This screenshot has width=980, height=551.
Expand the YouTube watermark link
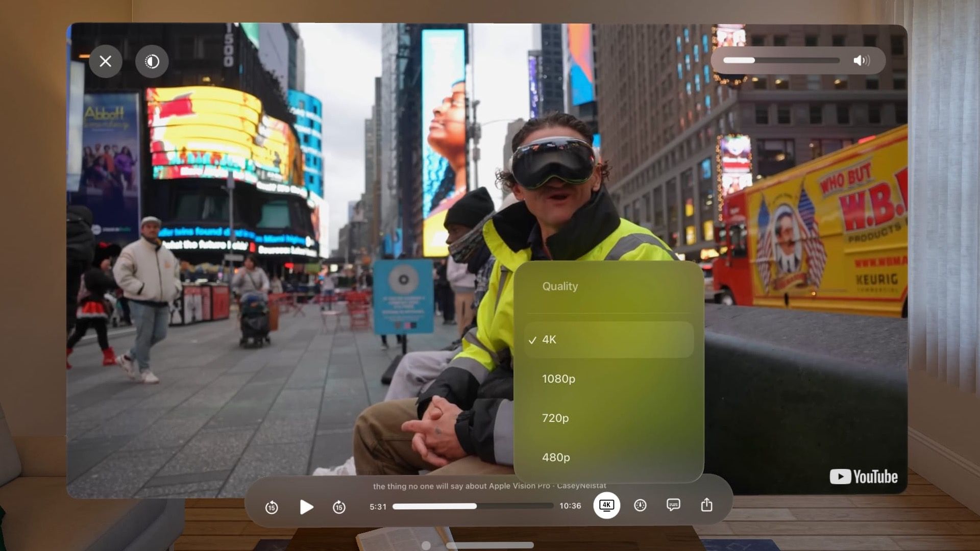[864, 477]
